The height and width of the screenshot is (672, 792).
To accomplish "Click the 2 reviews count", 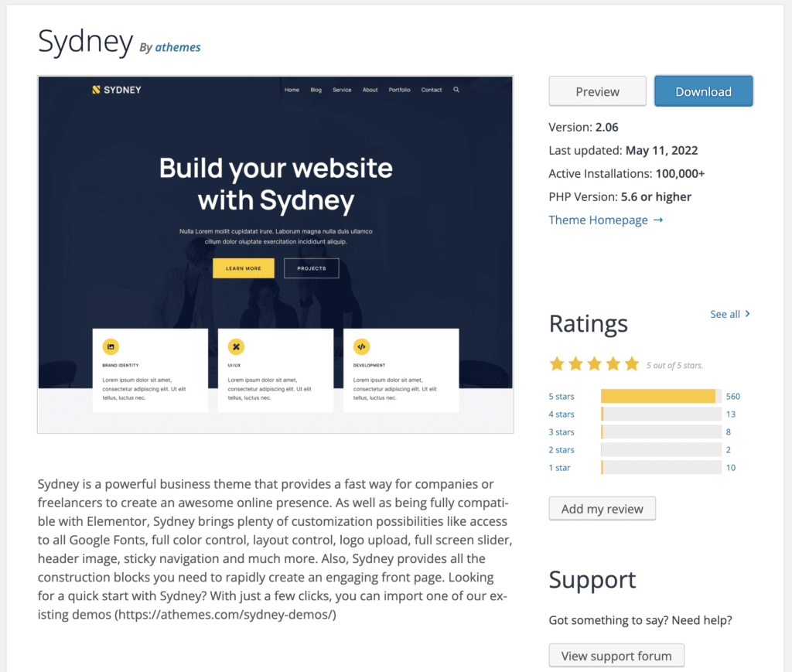I will pos(729,450).
